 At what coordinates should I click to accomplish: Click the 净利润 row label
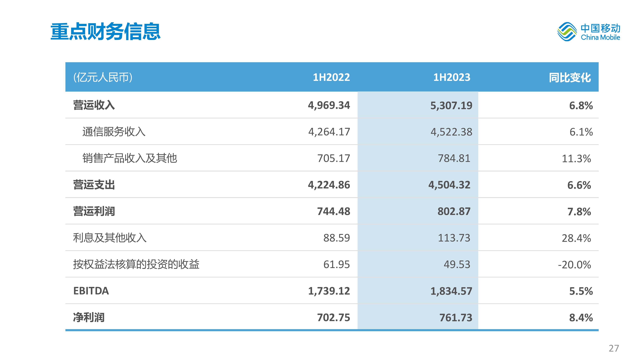pyautogui.click(x=89, y=317)
